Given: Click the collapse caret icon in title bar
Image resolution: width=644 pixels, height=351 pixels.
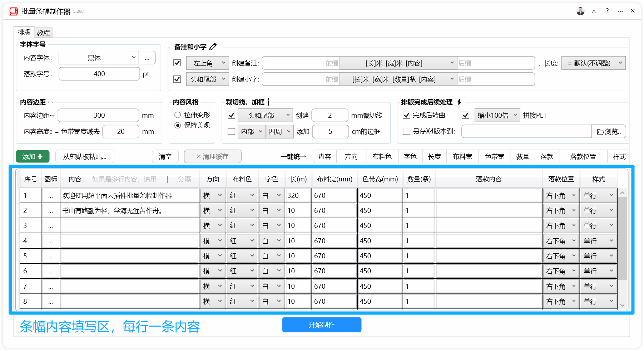Looking at the screenshot, I should coord(594,11).
